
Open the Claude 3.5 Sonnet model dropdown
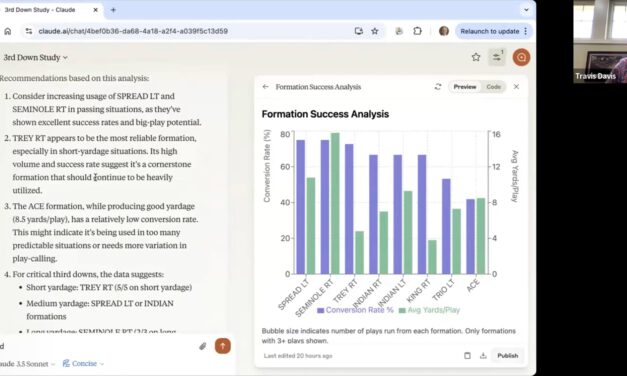(28, 364)
